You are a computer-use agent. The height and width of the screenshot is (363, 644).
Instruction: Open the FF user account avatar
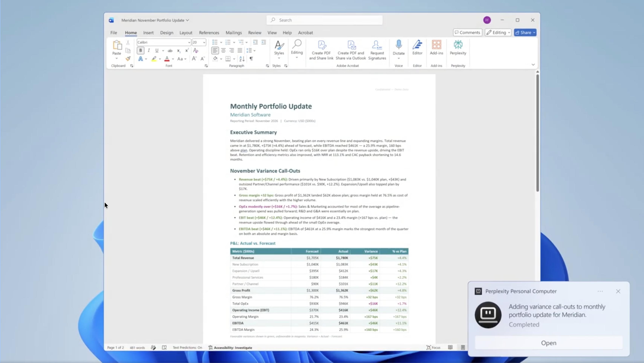coord(487,20)
